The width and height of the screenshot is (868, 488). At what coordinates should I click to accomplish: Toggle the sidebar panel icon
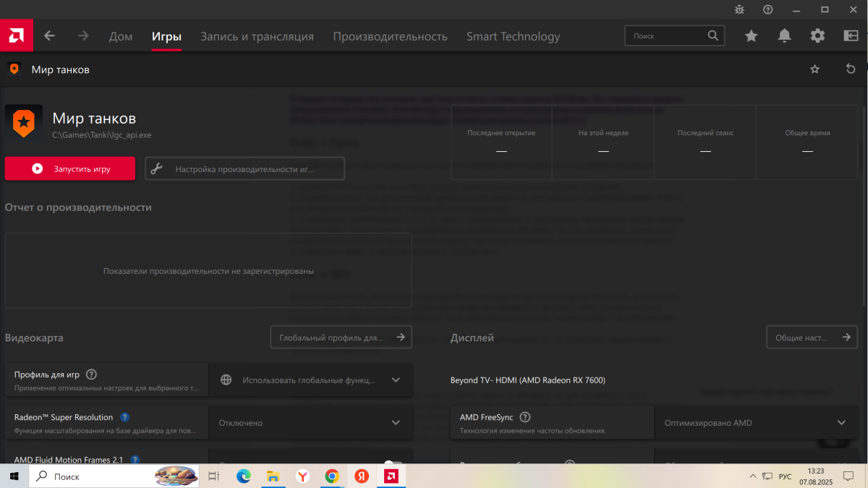(x=851, y=36)
